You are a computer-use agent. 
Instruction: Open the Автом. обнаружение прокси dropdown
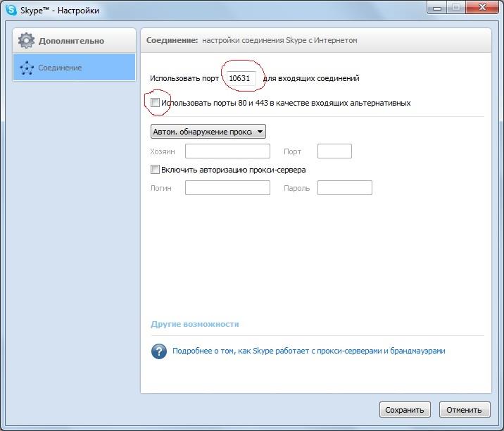(208, 132)
